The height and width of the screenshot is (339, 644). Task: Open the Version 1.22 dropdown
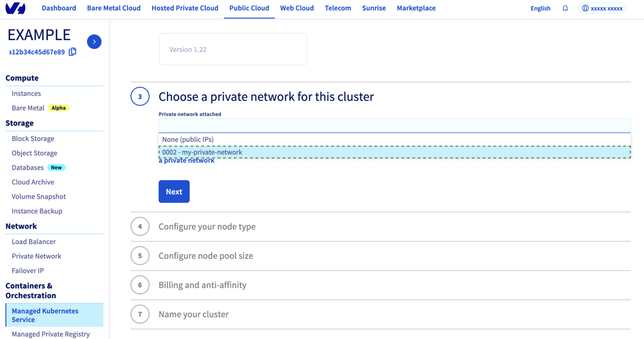pyautogui.click(x=232, y=49)
